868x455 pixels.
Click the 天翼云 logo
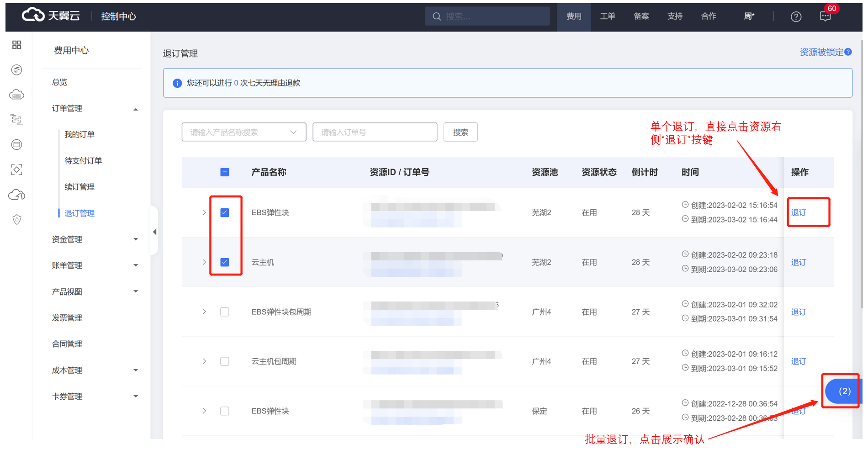[x=51, y=16]
